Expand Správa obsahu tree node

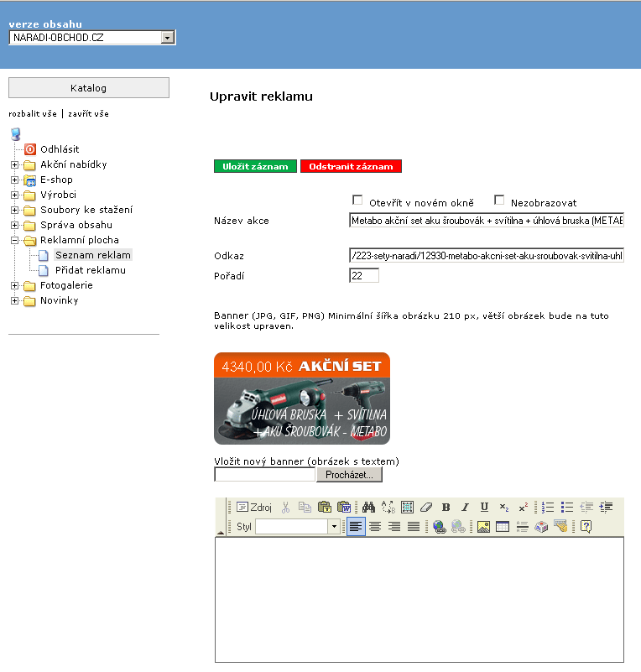tap(14, 225)
